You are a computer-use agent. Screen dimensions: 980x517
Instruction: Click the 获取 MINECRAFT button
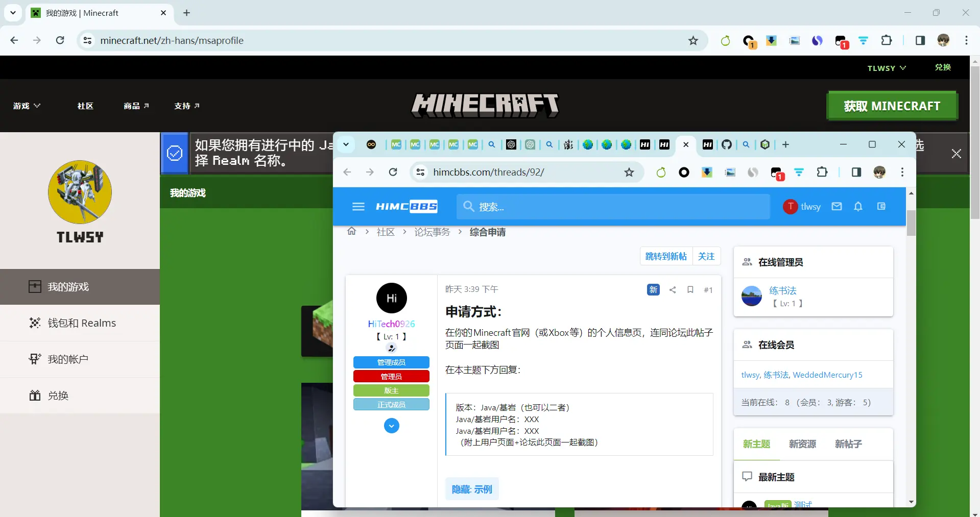pyautogui.click(x=892, y=105)
